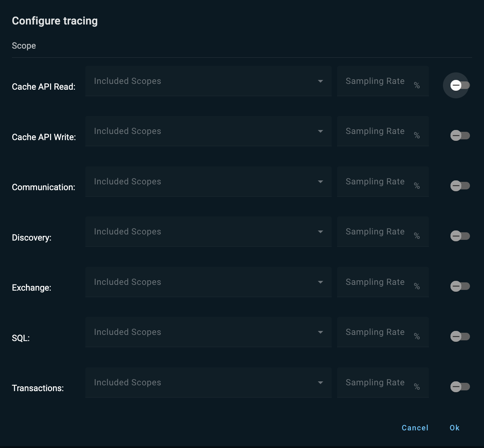The width and height of the screenshot is (484, 448).
Task: Cancel the Configure tracing dialog
Action: [415, 428]
